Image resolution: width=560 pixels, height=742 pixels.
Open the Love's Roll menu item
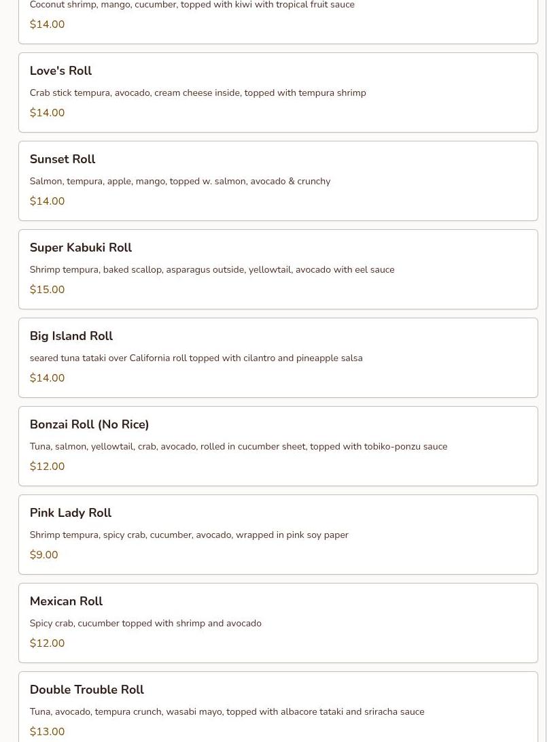click(60, 71)
